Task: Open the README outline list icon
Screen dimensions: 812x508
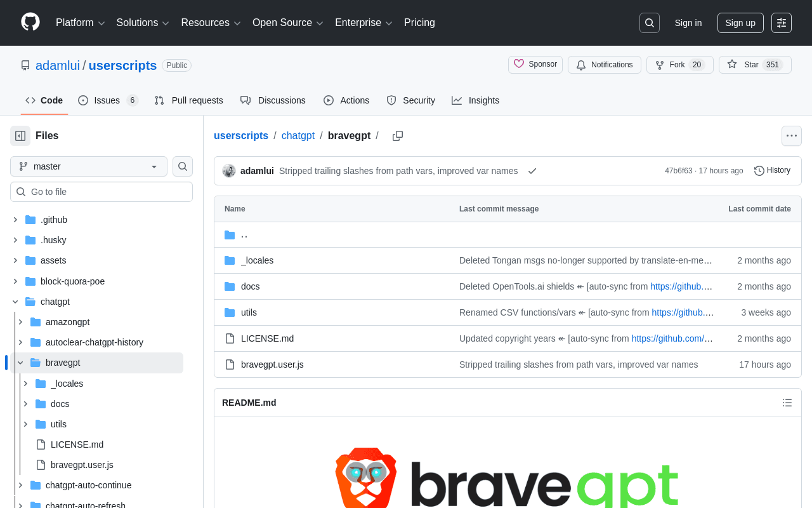Action: (x=787, y=403)
